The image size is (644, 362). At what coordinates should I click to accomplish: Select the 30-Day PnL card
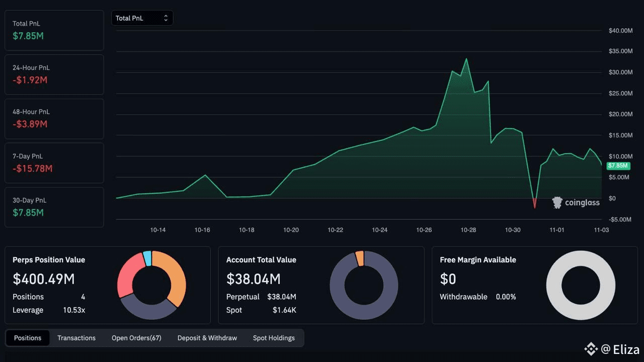pos(54,207)
